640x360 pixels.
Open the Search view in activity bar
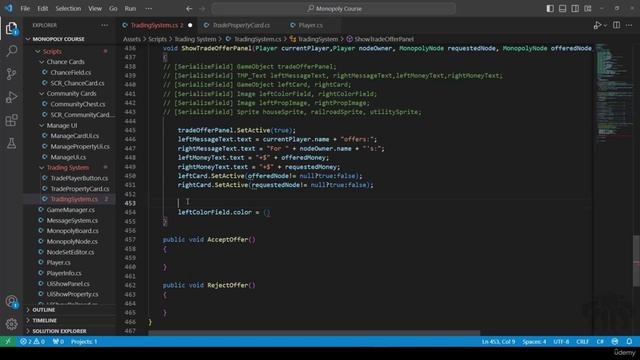(11, 51)
